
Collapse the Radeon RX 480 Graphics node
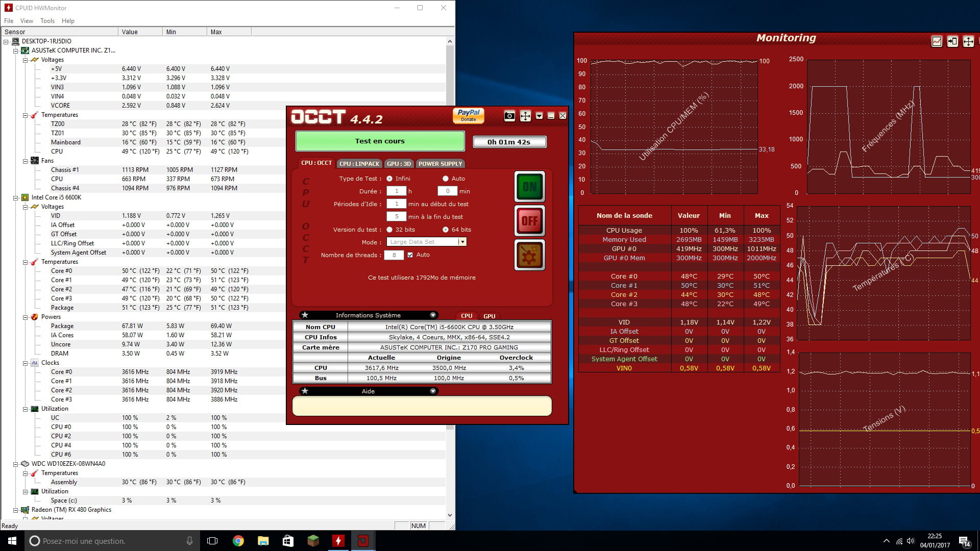15,510
